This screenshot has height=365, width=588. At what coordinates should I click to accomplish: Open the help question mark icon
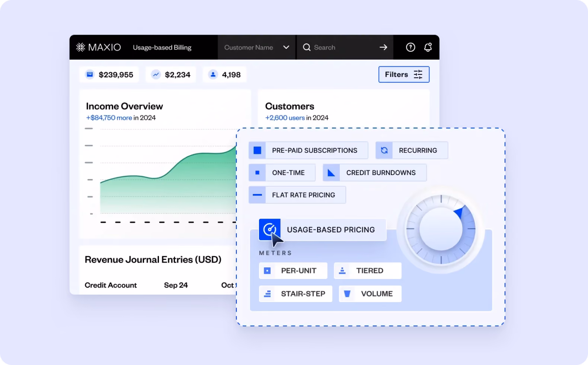(x=410, y=47)
